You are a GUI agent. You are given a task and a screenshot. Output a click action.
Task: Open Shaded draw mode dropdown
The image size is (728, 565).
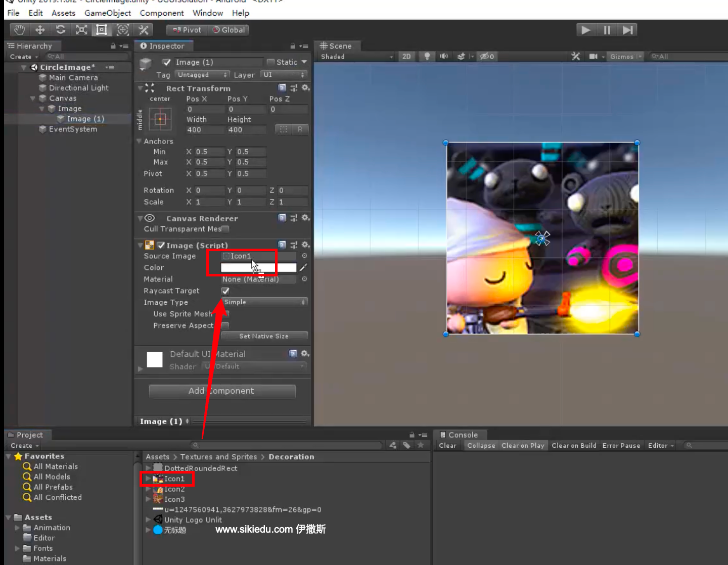(x=356, y=57)
